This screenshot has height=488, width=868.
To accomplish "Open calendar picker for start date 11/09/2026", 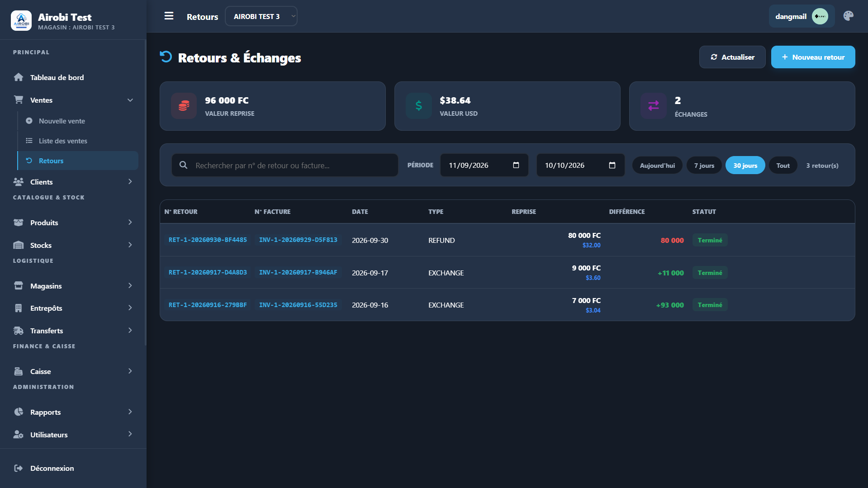I will [x=516, y=165].
